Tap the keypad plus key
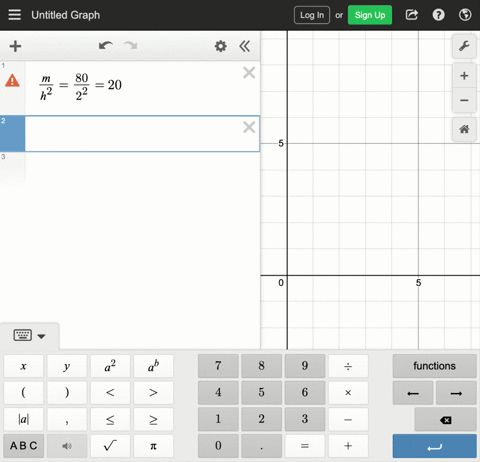The height and width of the screenshot is (462, 480). [348, 446]
